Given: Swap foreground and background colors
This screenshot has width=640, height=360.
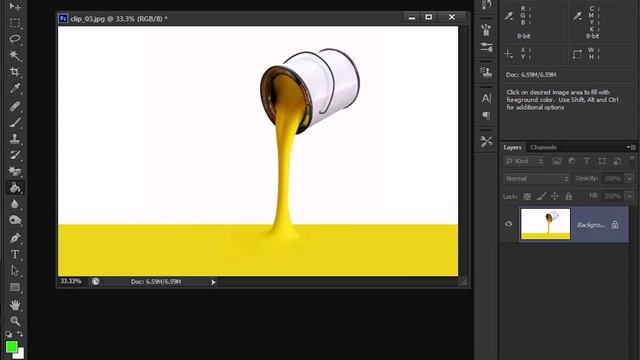Looking at the screenshot, I should coord(20,334).
